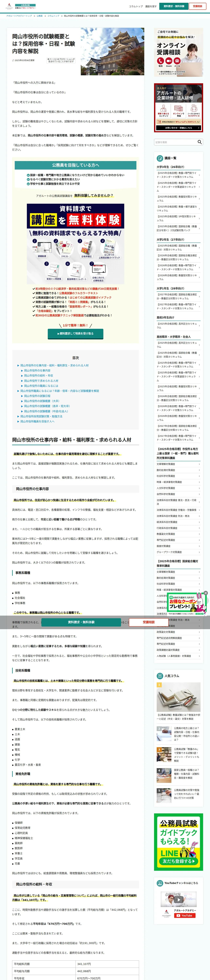
Task: Open 社会科学対策講座 under 2025 市役所 section
Action: click(178, 476)
